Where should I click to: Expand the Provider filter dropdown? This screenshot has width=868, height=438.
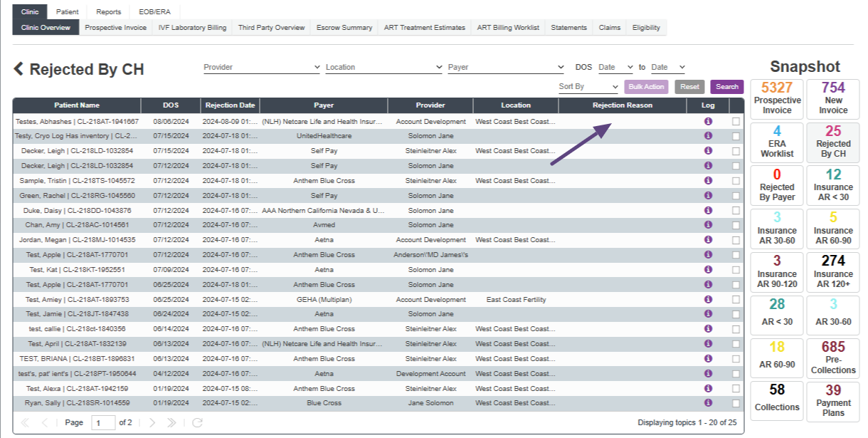(x=261, y=68)
